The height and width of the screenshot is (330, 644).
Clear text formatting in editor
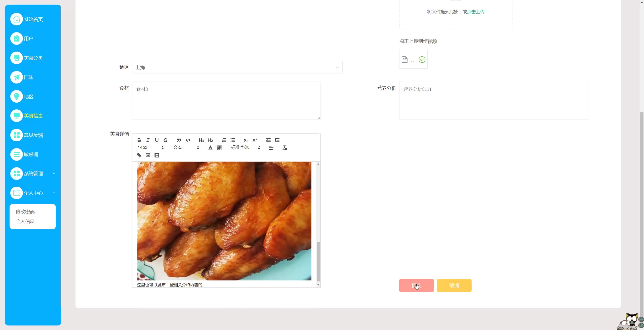[285, 148]
